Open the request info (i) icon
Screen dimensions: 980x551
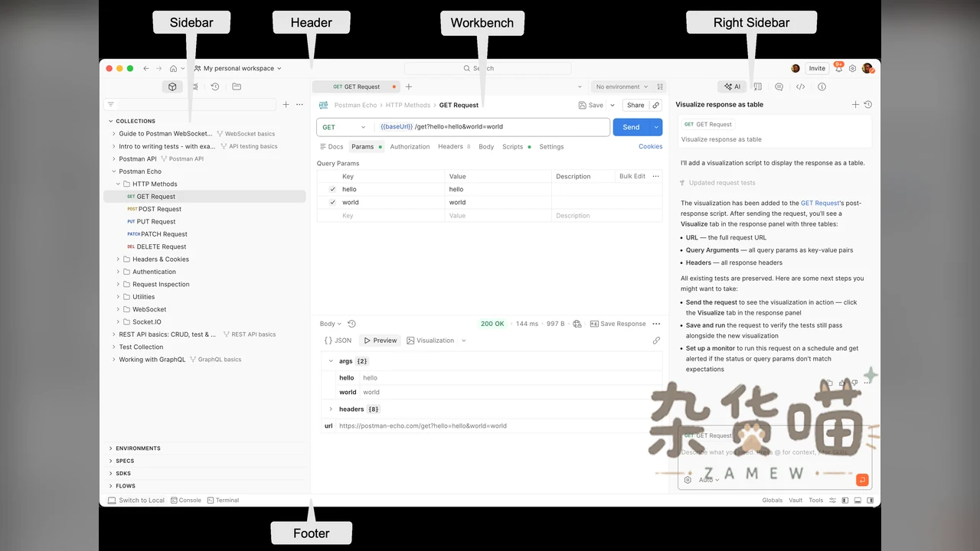point(822,86)
